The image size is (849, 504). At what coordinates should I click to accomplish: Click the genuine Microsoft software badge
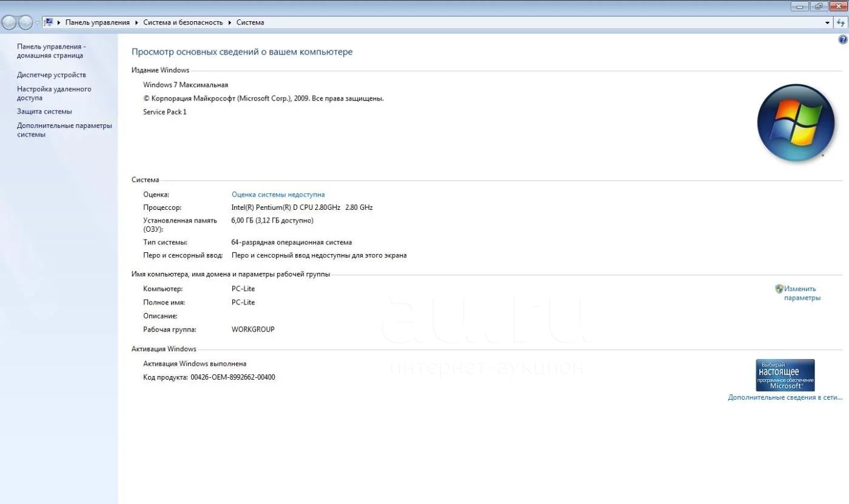(x=785, y=375)
